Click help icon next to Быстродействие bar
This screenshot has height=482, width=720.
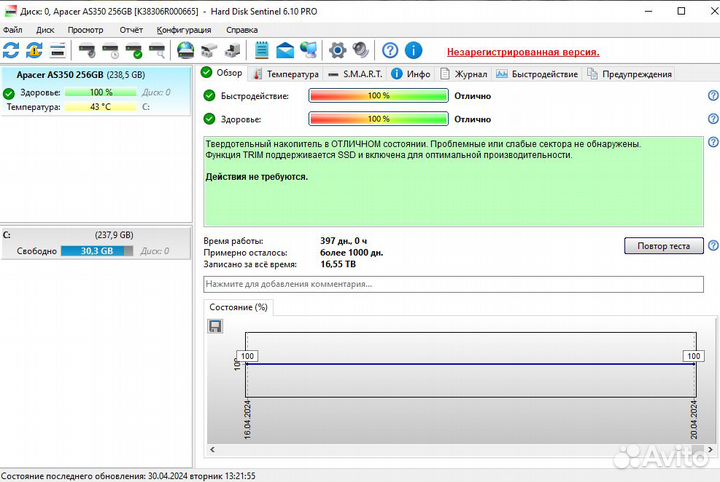pos(713,95)
